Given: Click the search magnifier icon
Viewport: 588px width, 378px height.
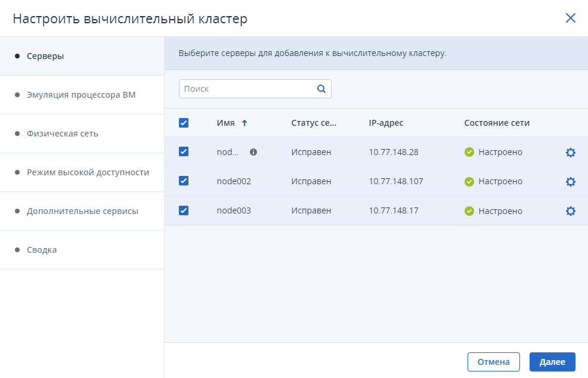Looking at the screenshot, I should pos(321,89).
